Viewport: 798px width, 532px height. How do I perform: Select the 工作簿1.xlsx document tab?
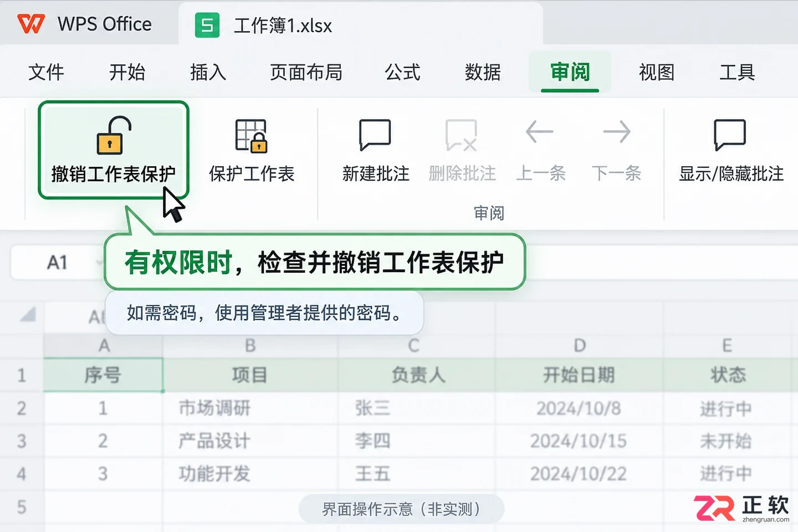tap(361, 25)
